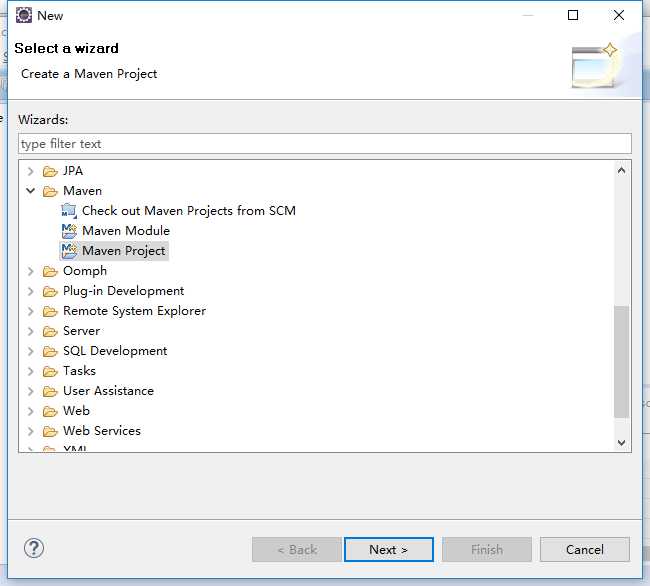Focus the type filter text field

click(x=325, y=144)
